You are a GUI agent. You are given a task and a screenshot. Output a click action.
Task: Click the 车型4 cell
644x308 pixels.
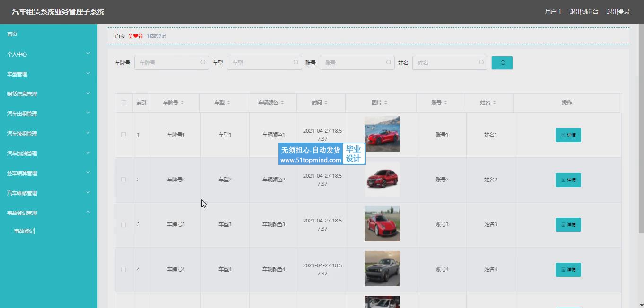point(225,269)
